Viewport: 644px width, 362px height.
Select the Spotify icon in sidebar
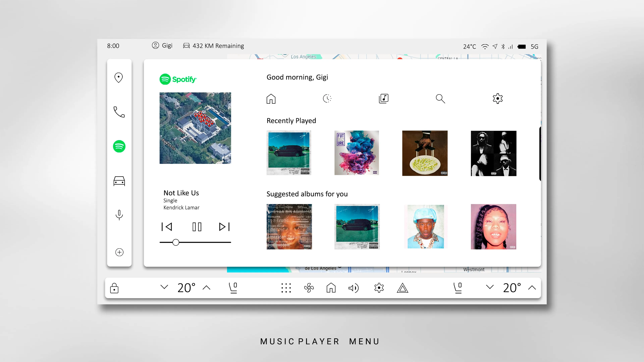click(x=119, y=146)
